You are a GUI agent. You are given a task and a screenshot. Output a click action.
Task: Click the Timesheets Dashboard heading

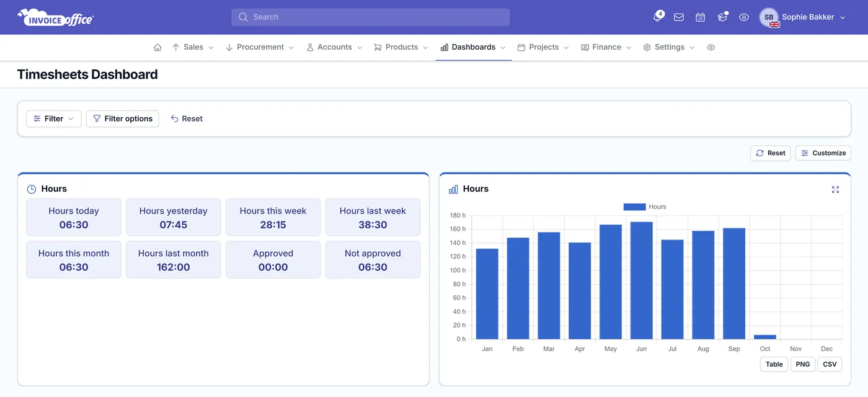87,74
